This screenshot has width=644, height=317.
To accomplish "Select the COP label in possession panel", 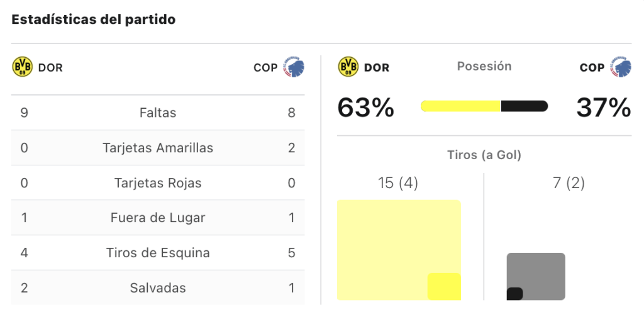I will pyautogui.click(x=592, y=67).
